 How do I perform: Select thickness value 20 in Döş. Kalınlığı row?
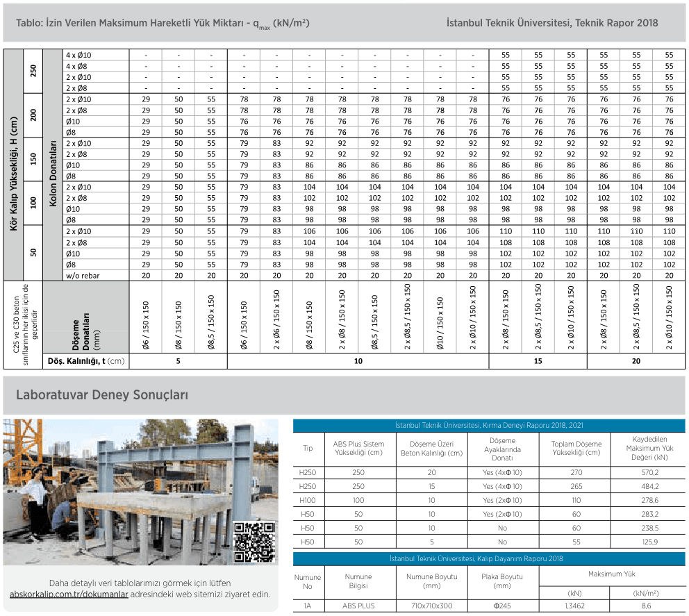pos(636,361)
